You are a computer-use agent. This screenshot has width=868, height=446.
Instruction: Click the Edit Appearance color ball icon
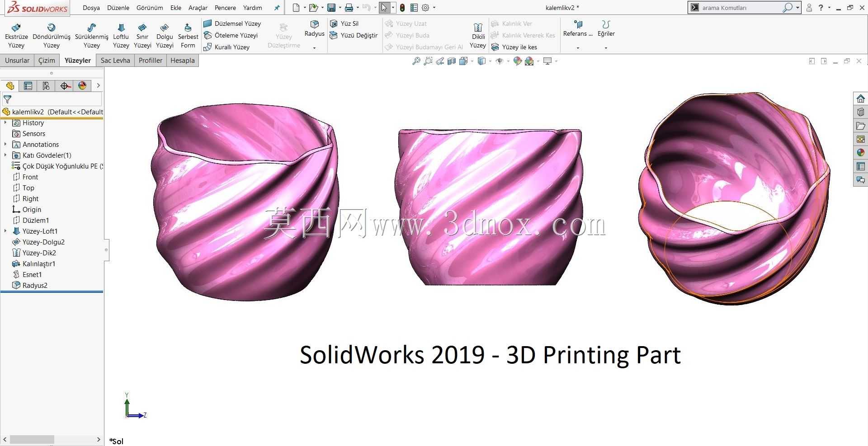coord(518,61)
